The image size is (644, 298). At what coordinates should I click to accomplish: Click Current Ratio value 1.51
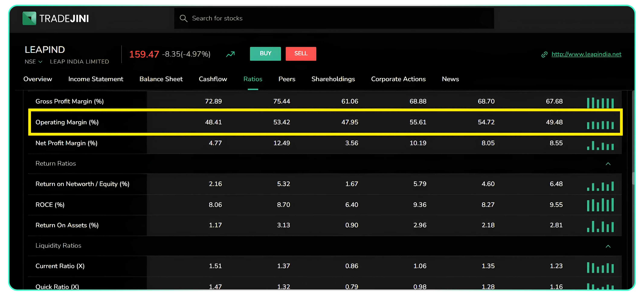pyautogui.click(x=215, y=266)
